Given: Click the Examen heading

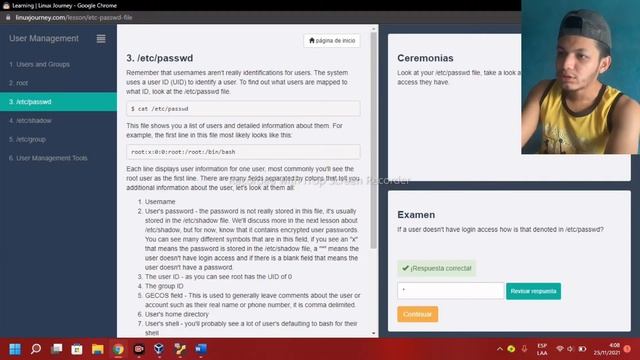Looking at the screenshot, I should click(x=416, y=215).
